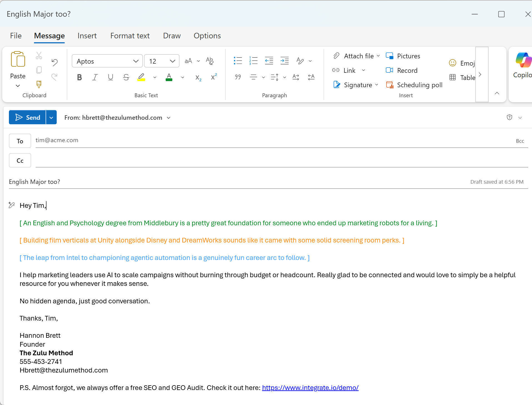The image size is (532, 405).
Task: Open the Send options dropdown arrow
Action: [51, 117]
